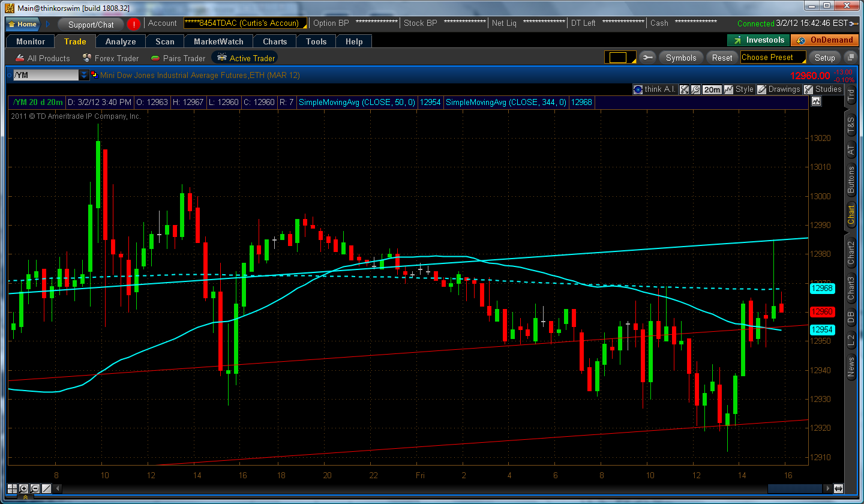Click the cyan 12968 moving average label on the price axis
Viewport: 864px width, 504px height.
click(x=822, y=289)
